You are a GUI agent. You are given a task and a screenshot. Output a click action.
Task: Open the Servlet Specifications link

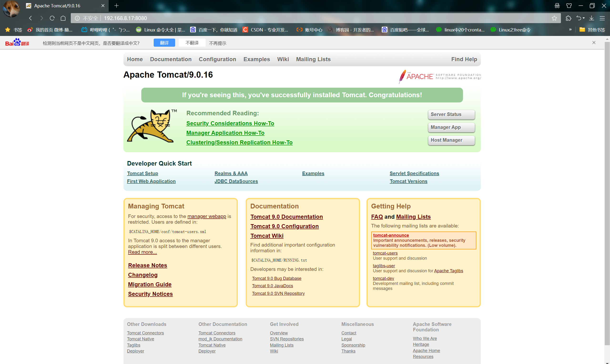tap(414, 173)
